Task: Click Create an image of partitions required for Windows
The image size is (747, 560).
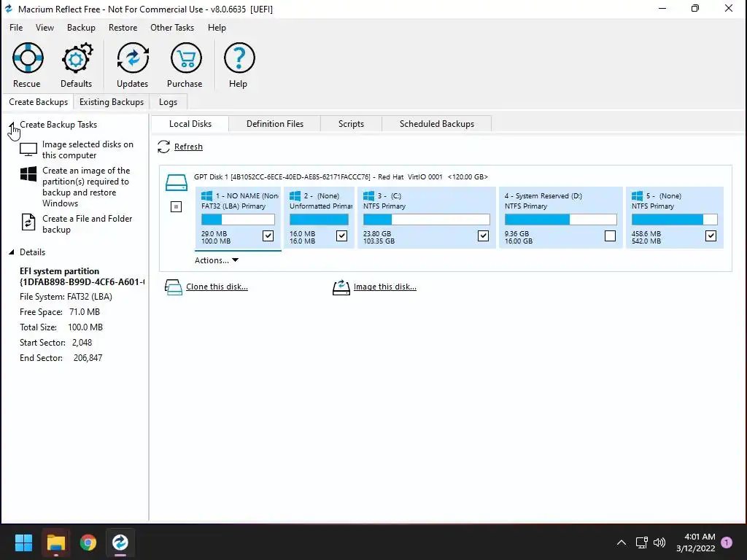Action: tap(86, 187)
